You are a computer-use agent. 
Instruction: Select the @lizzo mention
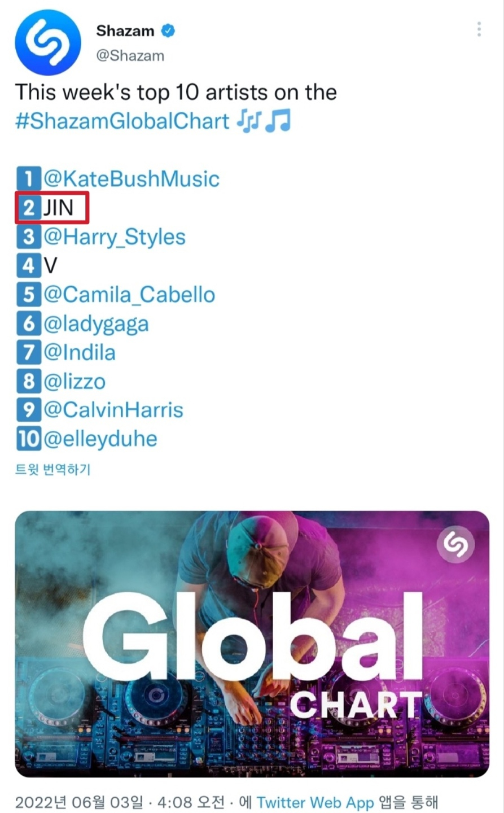74,382
